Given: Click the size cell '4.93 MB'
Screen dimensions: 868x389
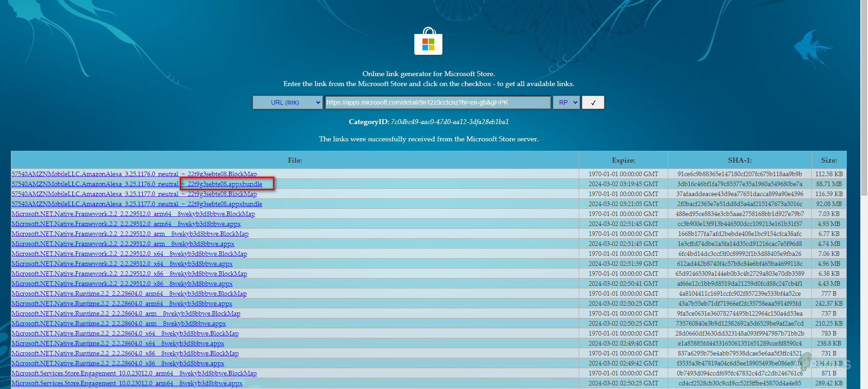Looking at the screenshot, I should pyautogui.click(x=829, y=224).
